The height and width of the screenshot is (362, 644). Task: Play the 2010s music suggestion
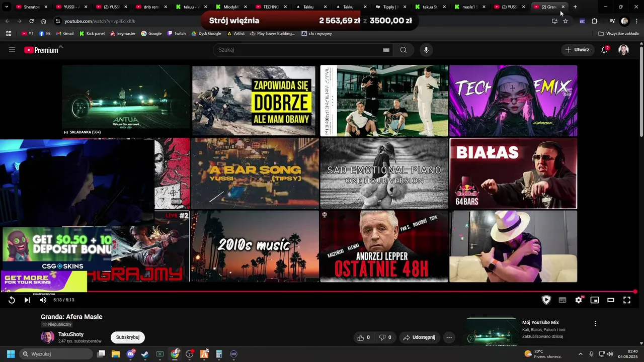[x=255, y=246]
